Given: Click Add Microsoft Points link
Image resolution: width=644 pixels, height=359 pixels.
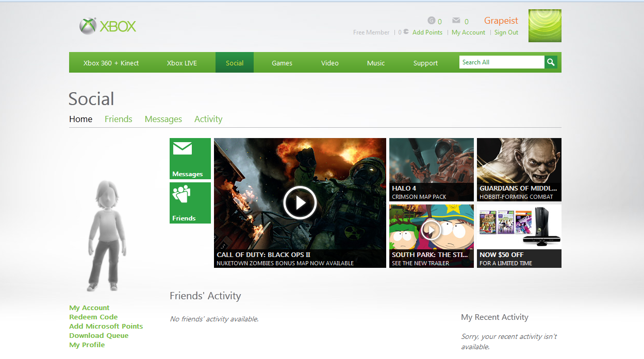Looking at the screenshot, I should pyautogui.click(x=106, y=327).
